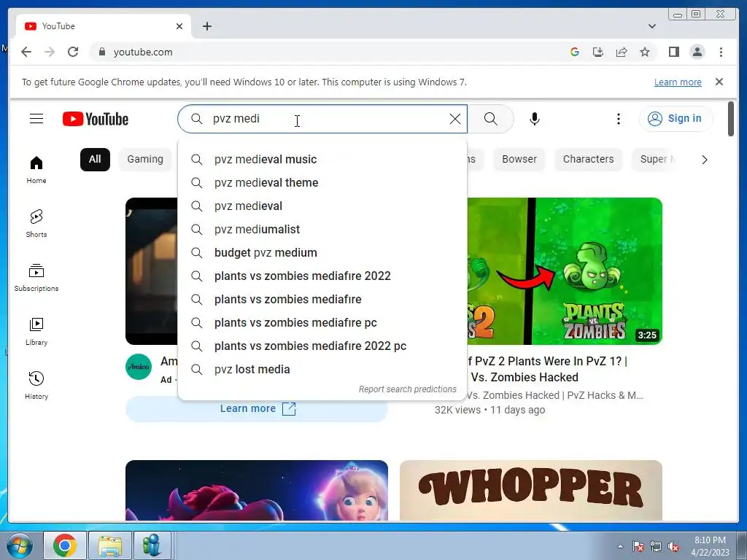Click the install app icon in address bar

(598, 52)
